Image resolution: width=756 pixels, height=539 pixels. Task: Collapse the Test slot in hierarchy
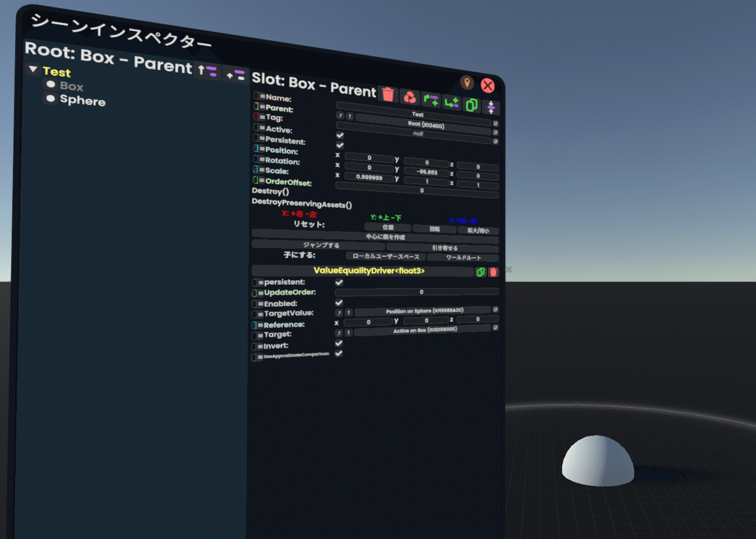[33, 70]
